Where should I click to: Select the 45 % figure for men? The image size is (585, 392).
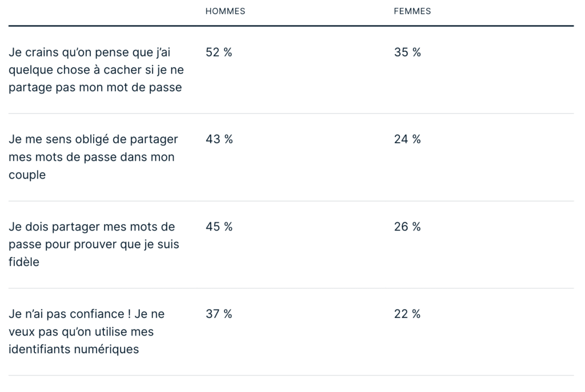point(219,227)
